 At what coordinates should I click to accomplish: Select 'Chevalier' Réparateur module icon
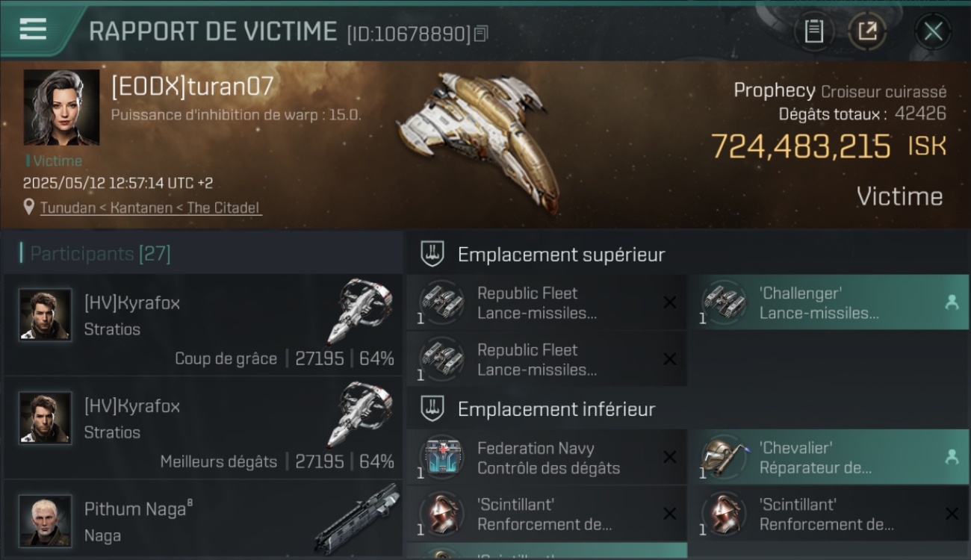tap(723, 457)
